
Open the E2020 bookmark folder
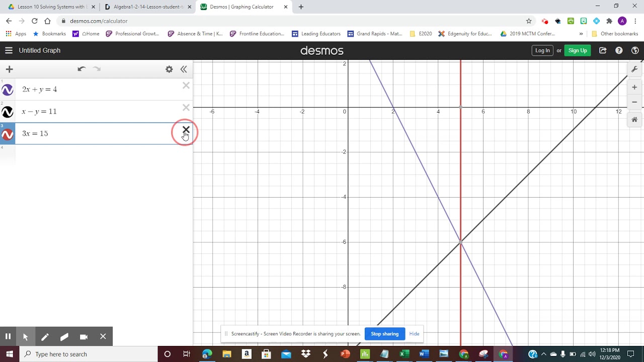point(421,34)
